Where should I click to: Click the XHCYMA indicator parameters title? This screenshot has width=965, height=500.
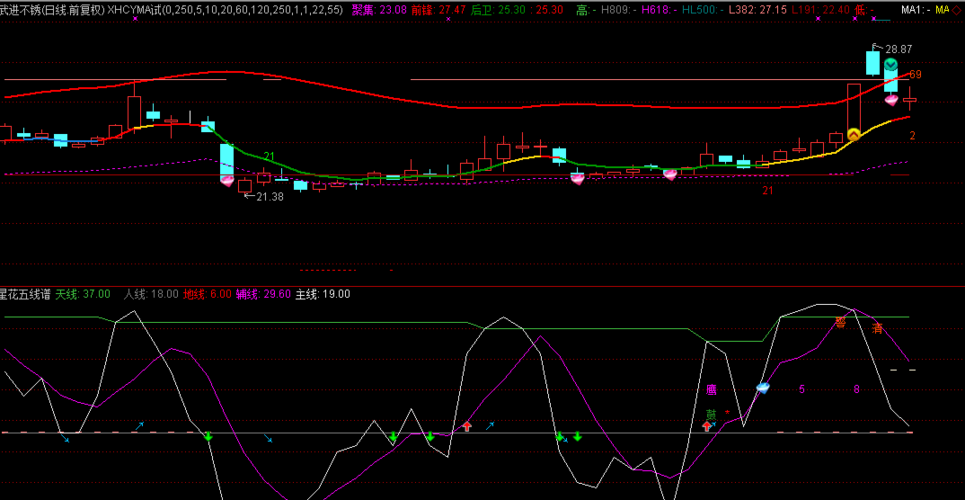pyautogui.click(x=225, y=9)
